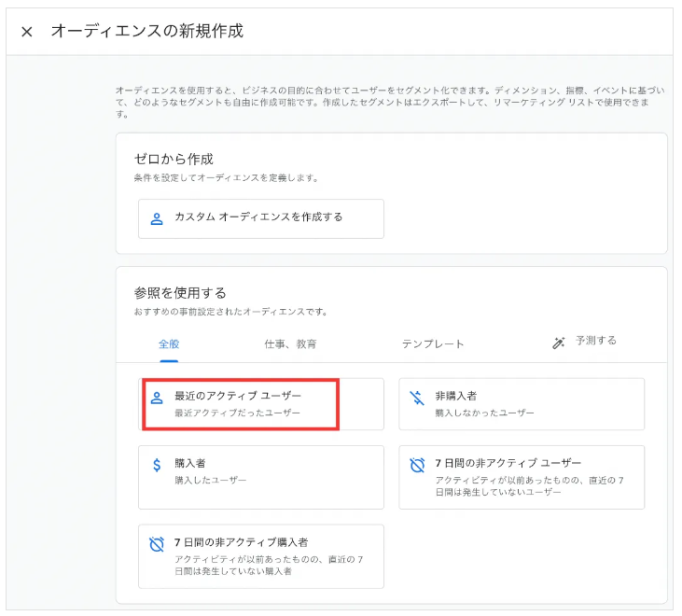Viewport: 682px width, 616px height.
Task: Click the 最近アクティブだったユーザー description text
Action: click(x=237, y=413)
